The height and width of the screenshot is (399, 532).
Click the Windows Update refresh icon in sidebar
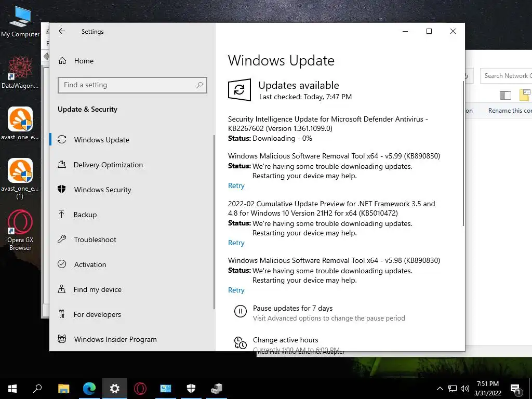62,139
